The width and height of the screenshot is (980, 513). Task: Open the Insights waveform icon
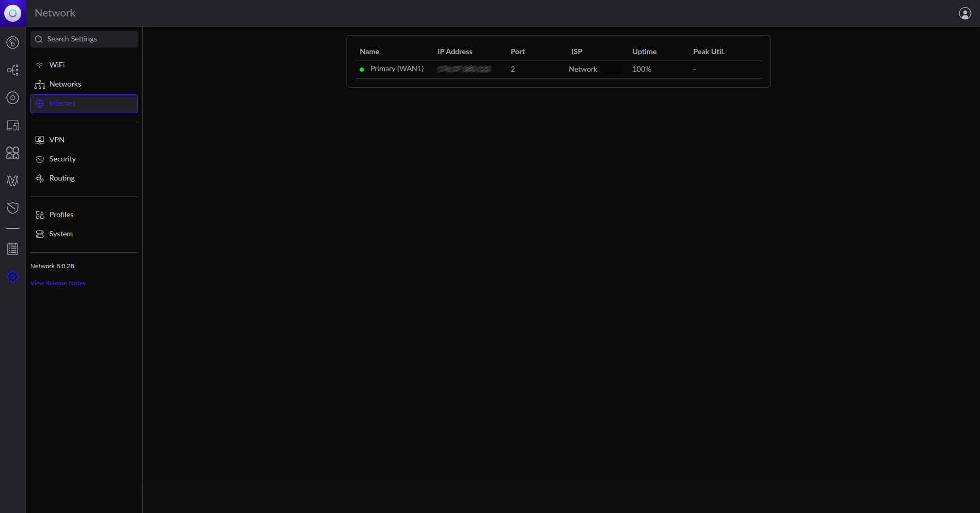pyautogui.click(x=13, y=181)
